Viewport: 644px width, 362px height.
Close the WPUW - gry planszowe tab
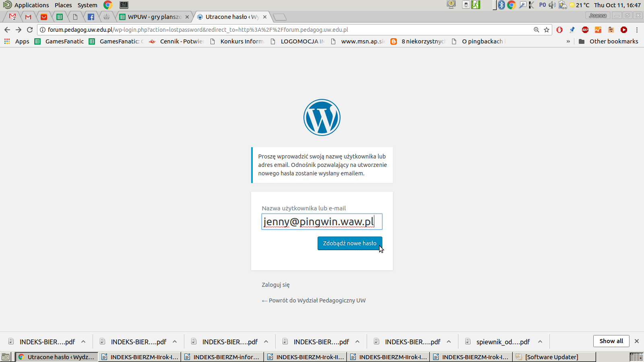coord(187,17)
